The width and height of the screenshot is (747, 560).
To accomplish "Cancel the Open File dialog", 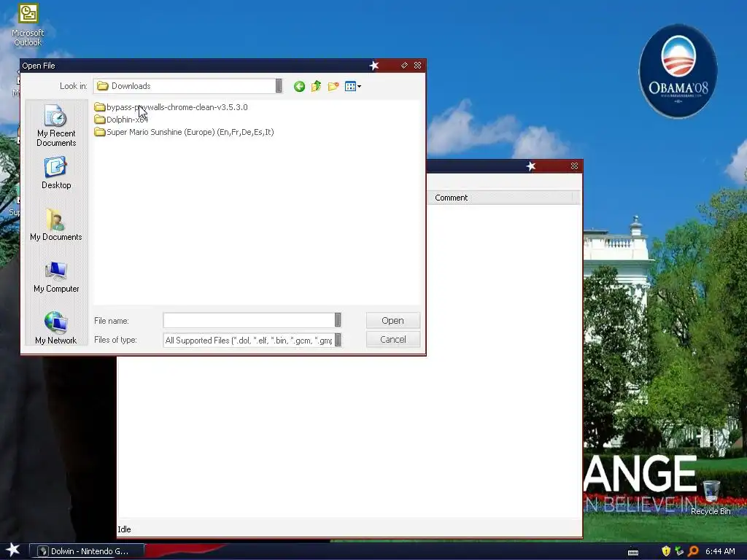I will pyautogui.click(x=393, y=340).
